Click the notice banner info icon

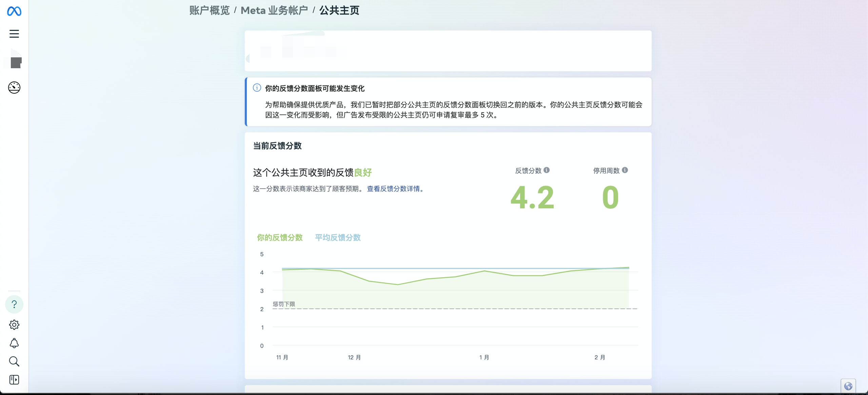coord(257,88)
